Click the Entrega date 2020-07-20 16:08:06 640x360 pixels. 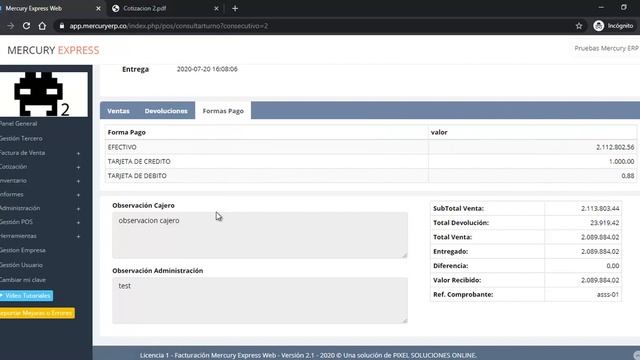207,69
